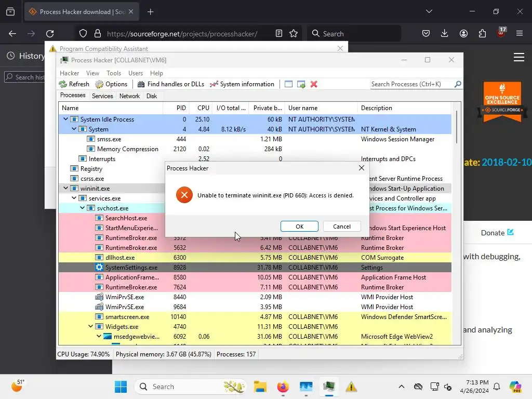This screenshot has height=399, width=532.
Task: Click the Refresh toolbar icon in Process Hacker
Action: tap(63, 84)
